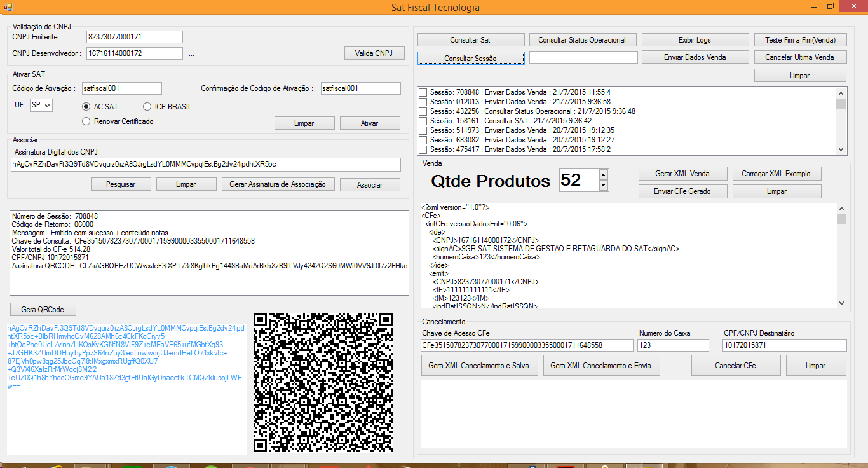Click Confirmação de Codigo de Ativação field
868x468 pixels.
(x=360, y=88)
